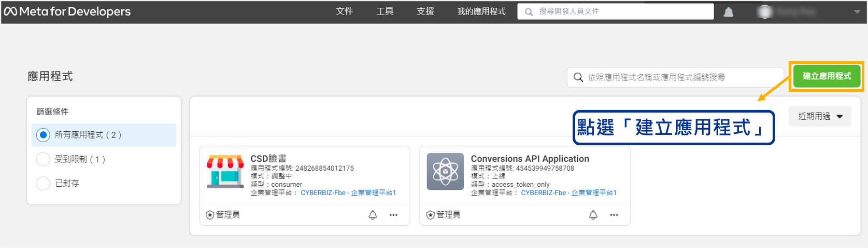868x248 pixels.
Task: Click the user profile avatar
Action: pyautogui.click(x=765, y=12)
